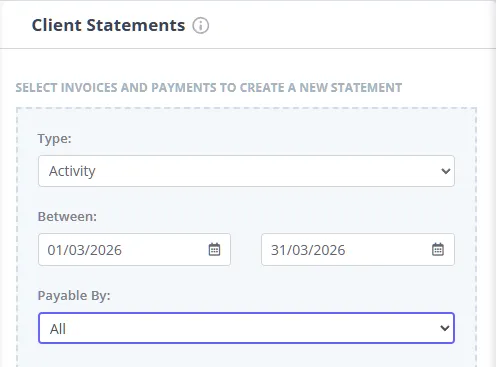Viewport: 496px width, 367px height.
Task: Click the chevron arrow of the All dropdown
Action: tap(445, 328)
